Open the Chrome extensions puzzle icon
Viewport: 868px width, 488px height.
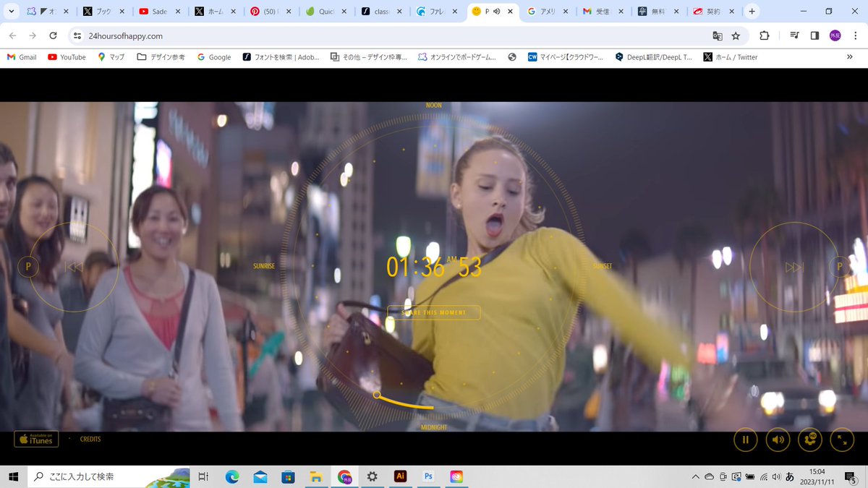(x=764, y=35)
